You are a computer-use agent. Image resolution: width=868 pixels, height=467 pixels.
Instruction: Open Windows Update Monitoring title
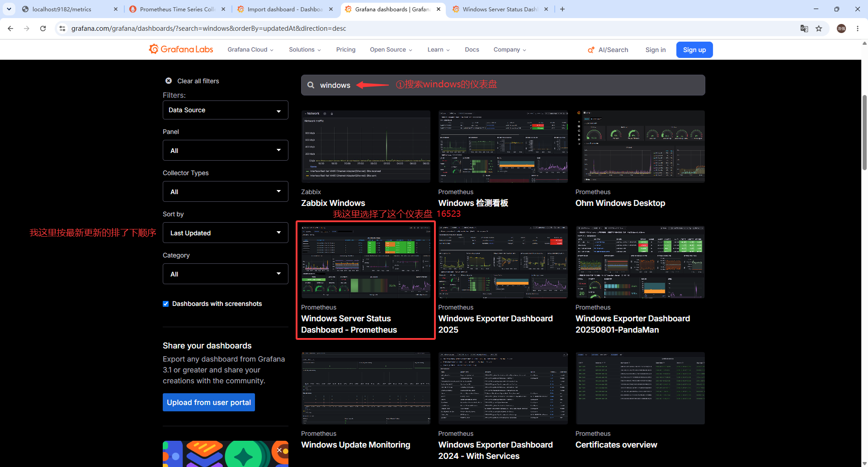coord(356,445)
